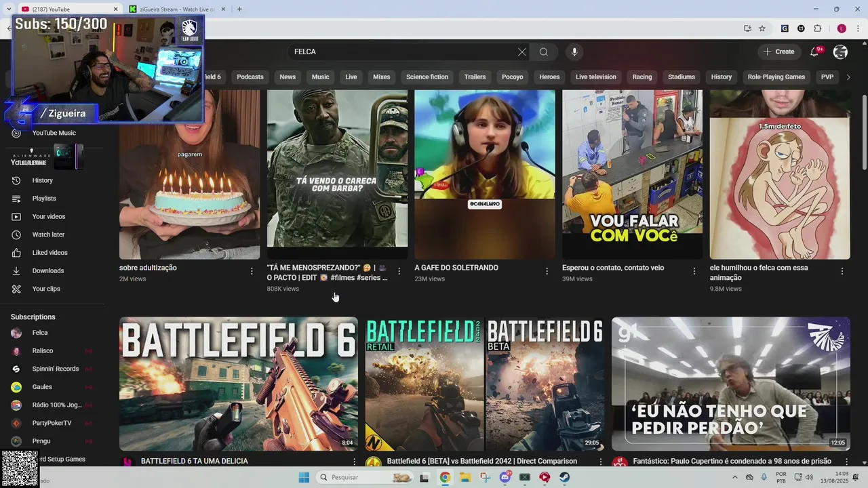Click the taskbar Pesquisar search box
The image size is (868, 488).
point(365,477)
